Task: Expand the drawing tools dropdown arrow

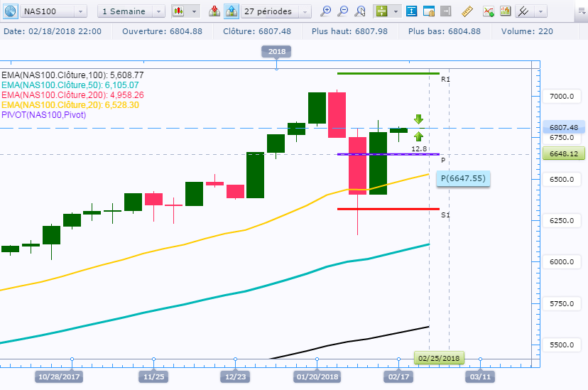Action: tap(540, 11)
